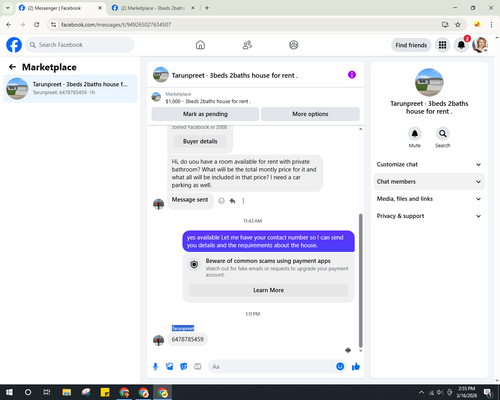Click install app icon in address bar
Viewport: 500px width, 400px height.
(x=445, y=24)
